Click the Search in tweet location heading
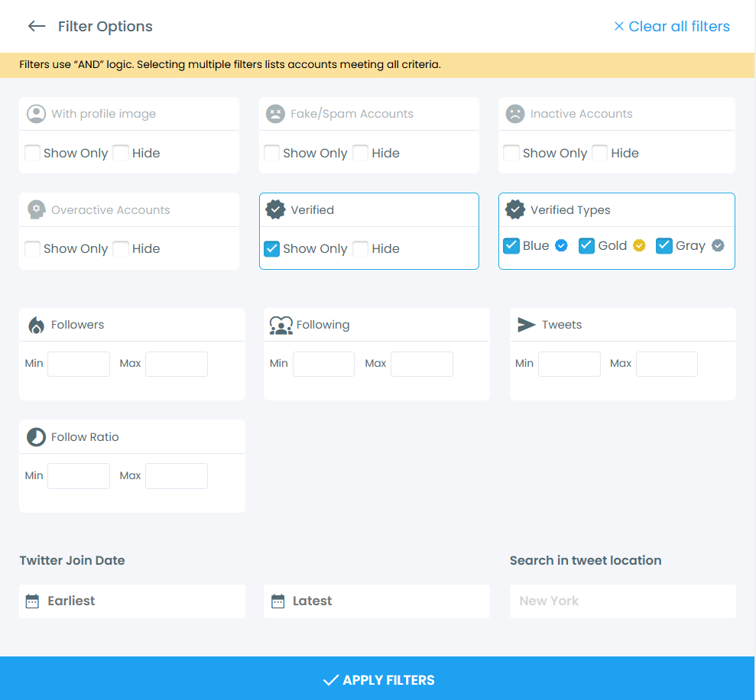The height and width of the screenshot is (700, 756). point(586,560)
